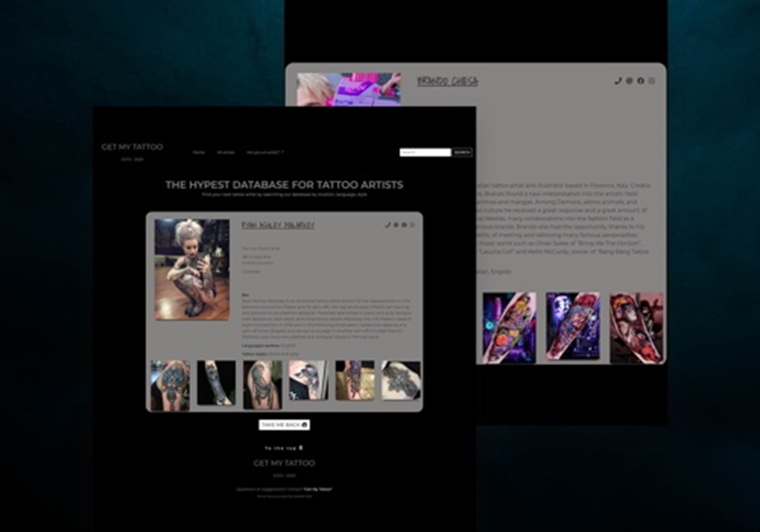Click Facebook icon on Ryan Ashley card

[x=404, y=225]
